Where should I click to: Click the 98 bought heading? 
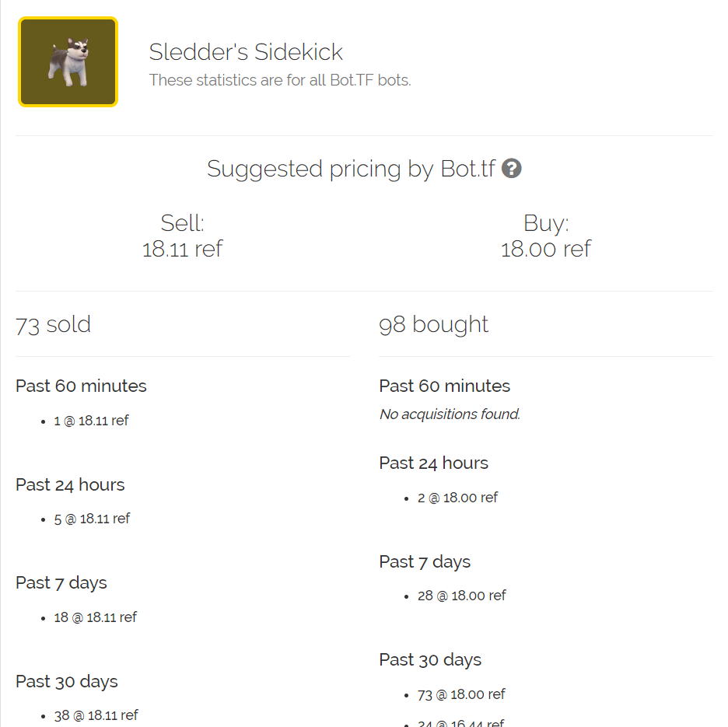point(434,324)
